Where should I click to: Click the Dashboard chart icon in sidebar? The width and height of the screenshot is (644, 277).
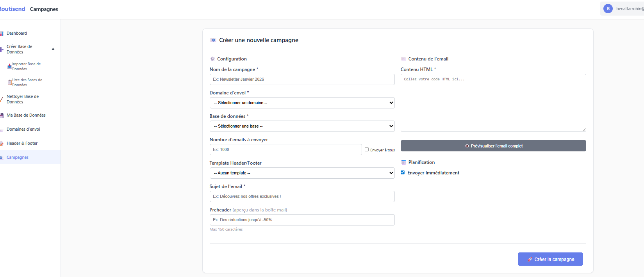coord(2,34)
